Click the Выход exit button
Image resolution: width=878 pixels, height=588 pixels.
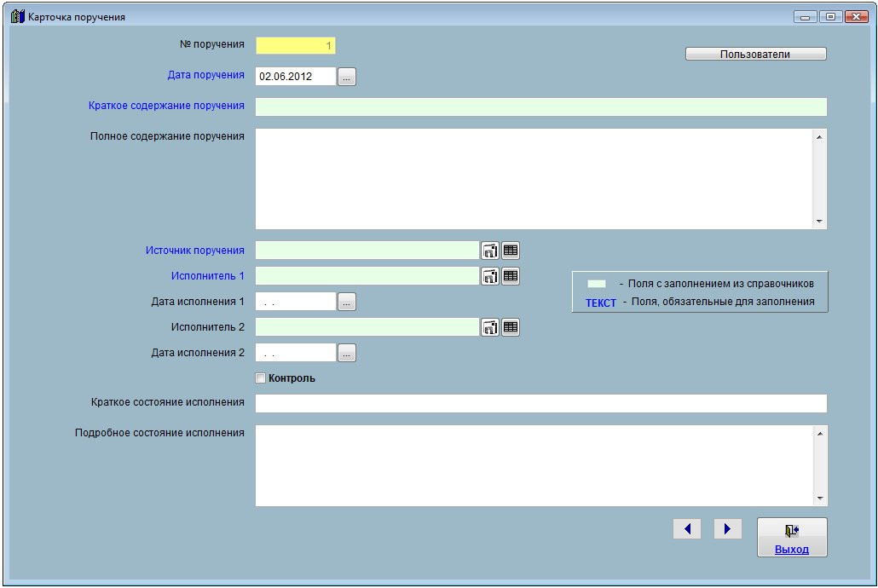point(792,537)
